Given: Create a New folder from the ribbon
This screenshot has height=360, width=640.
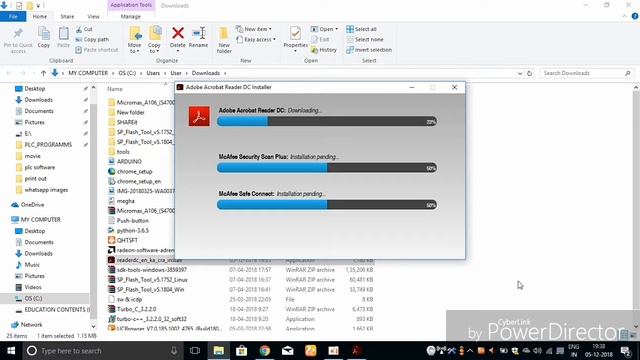Looking at the screenshot, I should point(224,40).
